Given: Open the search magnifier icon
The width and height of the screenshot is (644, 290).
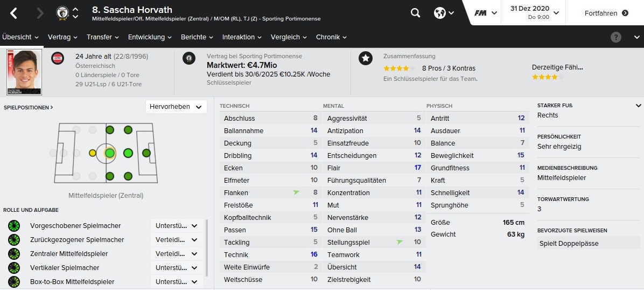Looking at the screenshot, I should [415, 13].
